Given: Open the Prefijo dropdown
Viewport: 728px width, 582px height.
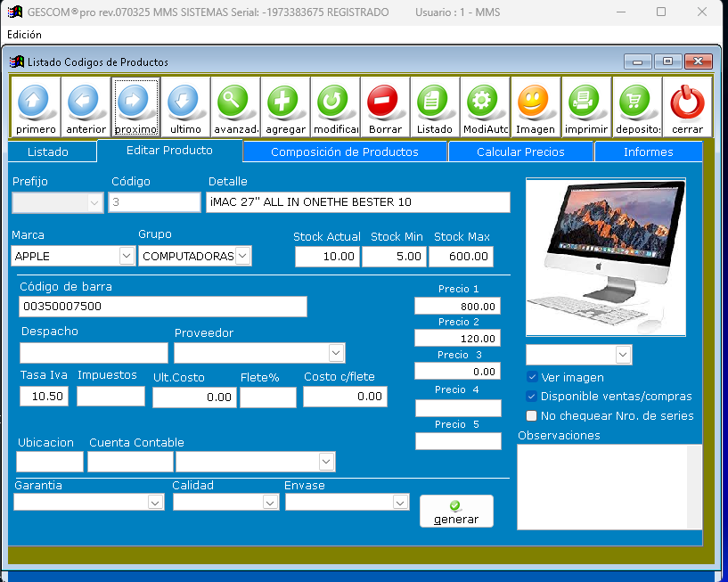Looking at the screenshot, I should (x=94, y=203).
